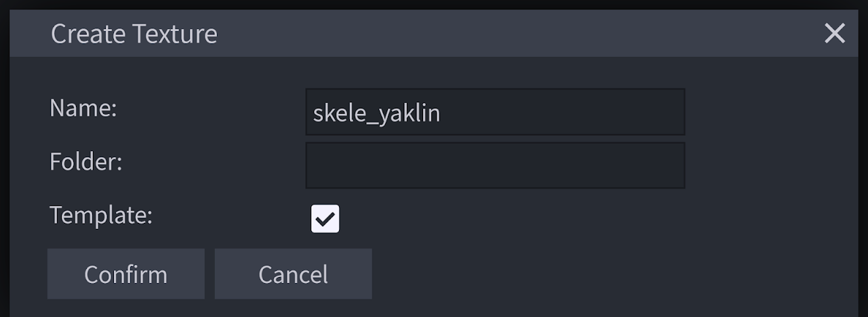Click the Folder: label

pyautogui.click(x=85, y=162)
